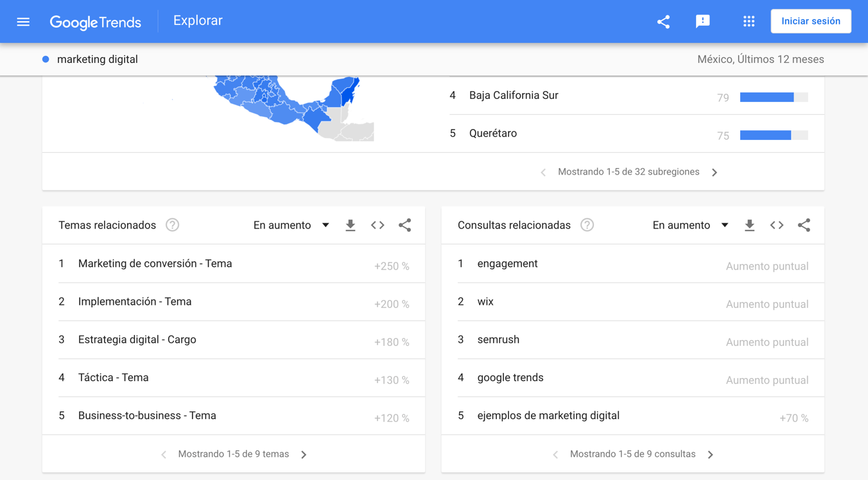Go to previous related topics page

click(x=164, y=454)
